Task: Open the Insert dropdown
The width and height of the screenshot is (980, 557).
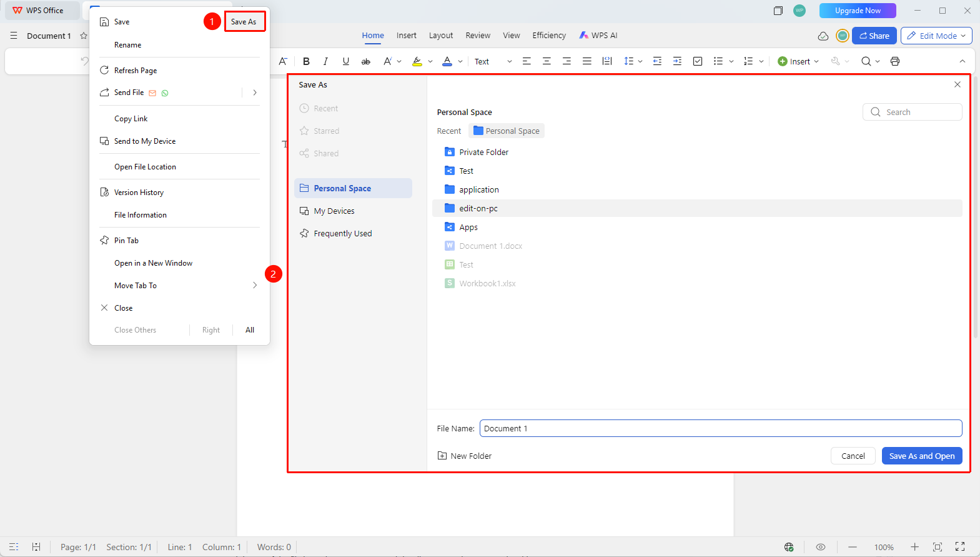Action: pyautogui.click(x=798, y=61)
